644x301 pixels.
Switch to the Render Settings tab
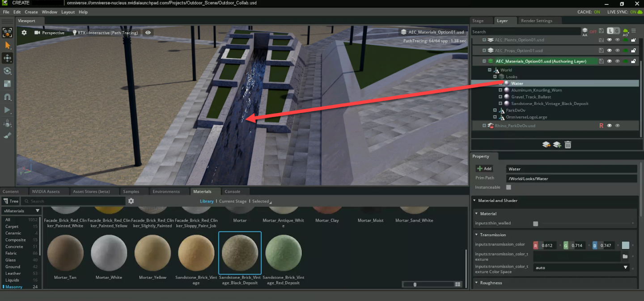[x=536, y=21]
